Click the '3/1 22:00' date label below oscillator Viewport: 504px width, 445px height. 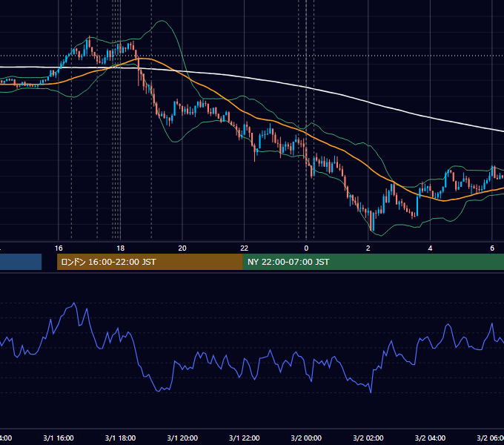click(x=245, y=438)
